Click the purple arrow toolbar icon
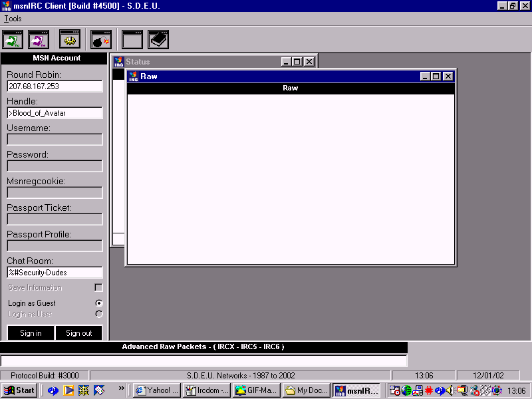Viewport: 532px width, 399px height. pyautogui.click(x=39, y=39)
